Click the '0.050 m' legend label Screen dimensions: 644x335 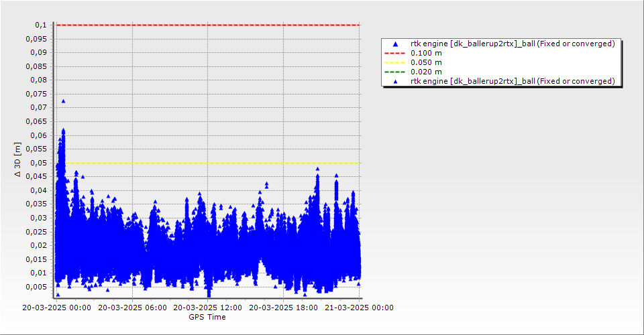[x=427, y=63]
